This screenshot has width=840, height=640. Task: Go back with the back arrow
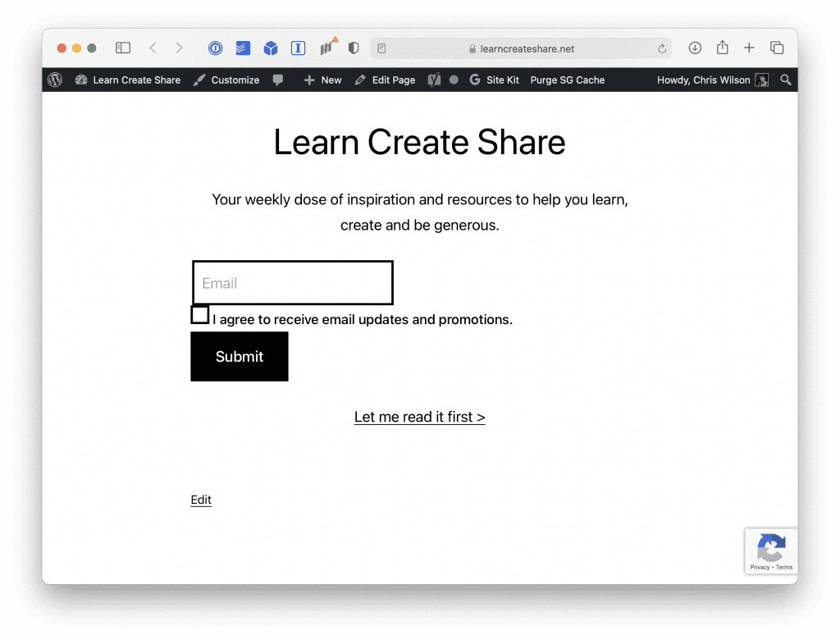[153, 48]
